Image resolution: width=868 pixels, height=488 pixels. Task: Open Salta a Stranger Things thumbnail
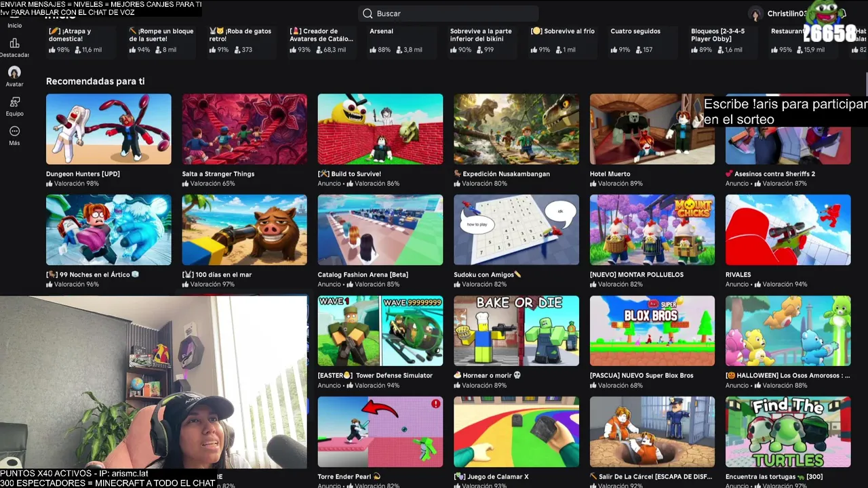244,129
